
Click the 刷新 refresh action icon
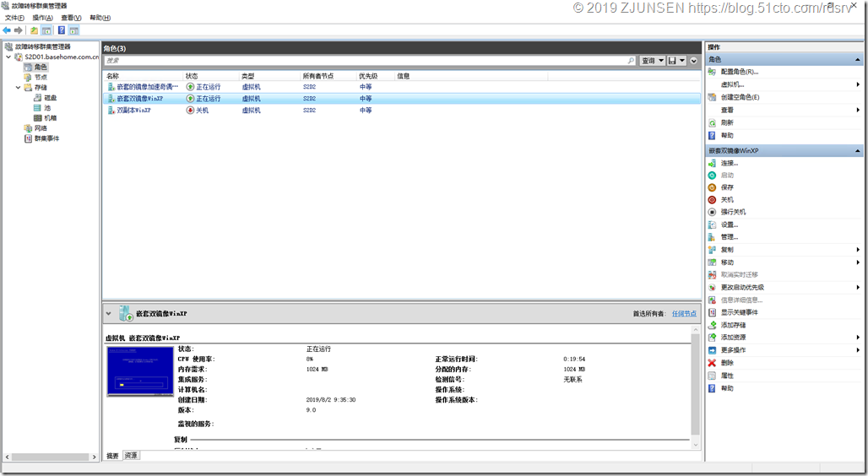713,123
